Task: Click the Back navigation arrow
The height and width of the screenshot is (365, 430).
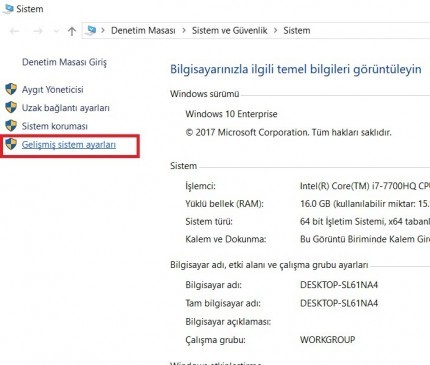Action: pos(14,31)
